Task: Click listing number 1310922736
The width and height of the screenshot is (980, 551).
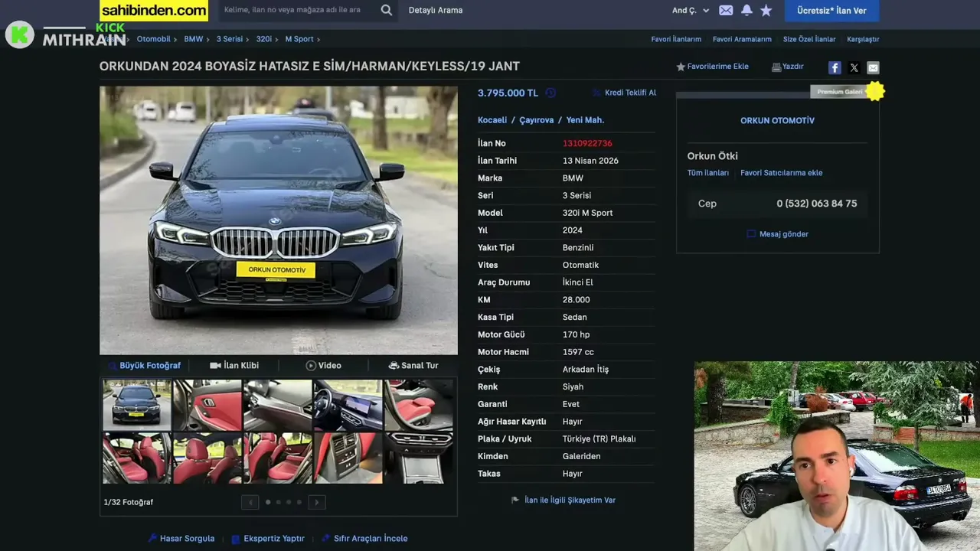Action: click(x=587, y=143)
